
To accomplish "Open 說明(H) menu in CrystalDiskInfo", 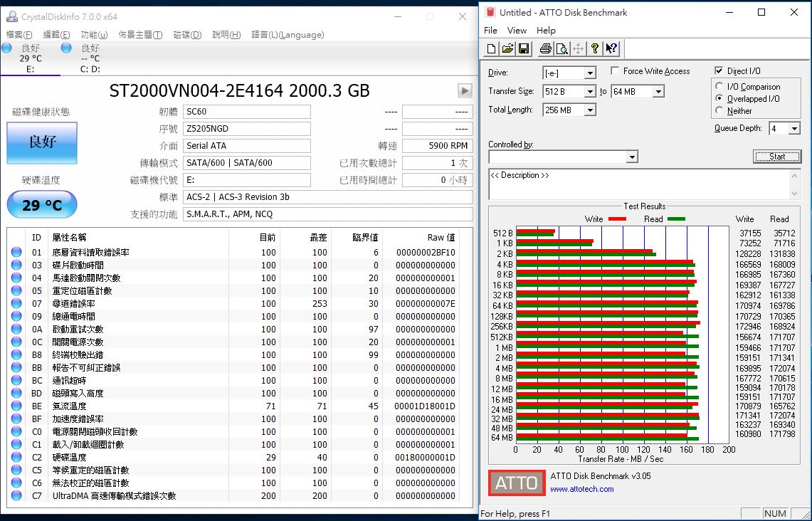I will [227, 35].
